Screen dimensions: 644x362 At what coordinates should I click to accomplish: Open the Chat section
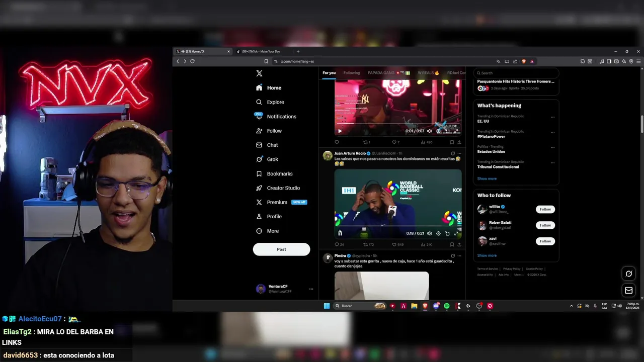pyautogui.click(x=267, y=145)
